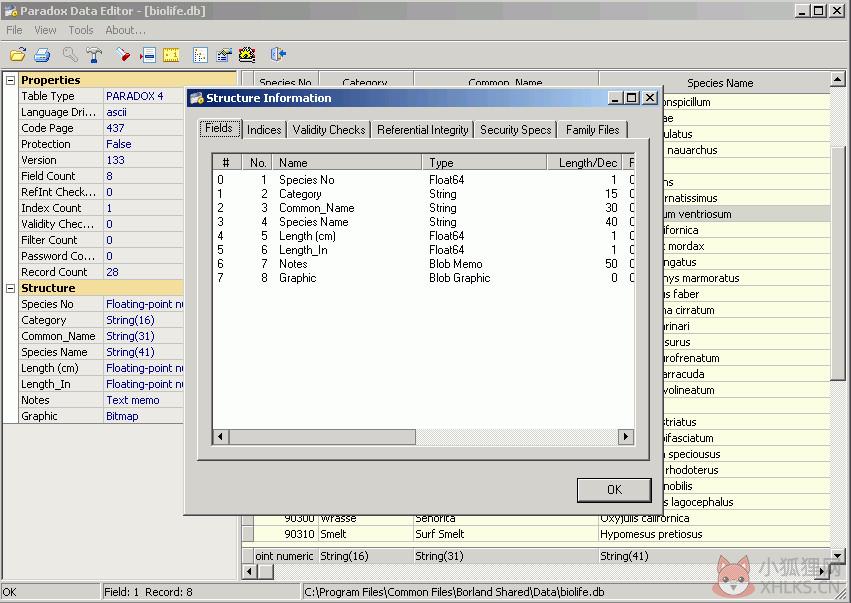Screen dimensions: 851x603
Task: Open the Tools menu
Action: point(81,30)
